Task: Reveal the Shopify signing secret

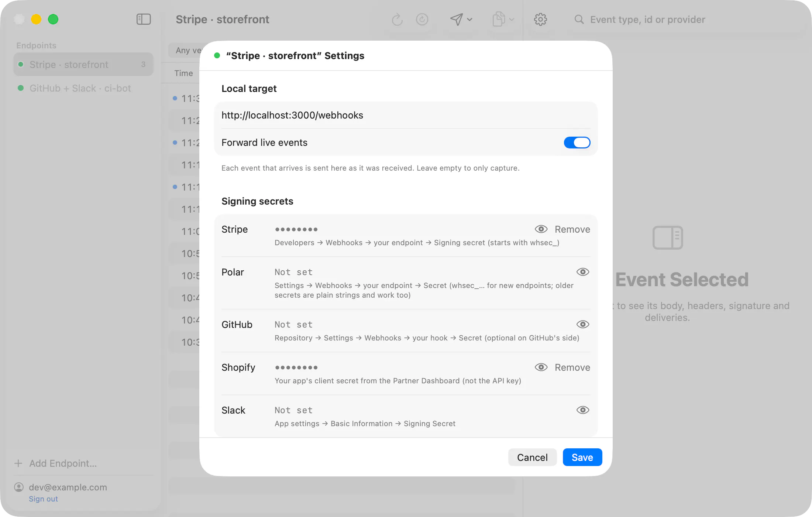Action: (x=541, y=367)
